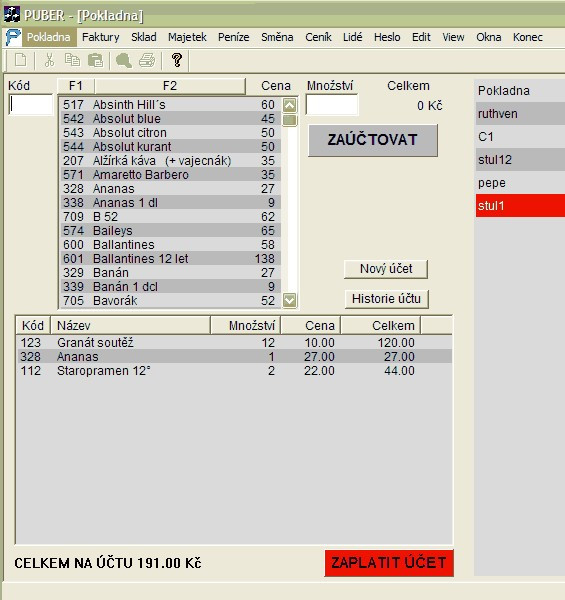Click the New document toolbar icon
Image resolution: width=565 pixels, height=600 pixels.
21,60
